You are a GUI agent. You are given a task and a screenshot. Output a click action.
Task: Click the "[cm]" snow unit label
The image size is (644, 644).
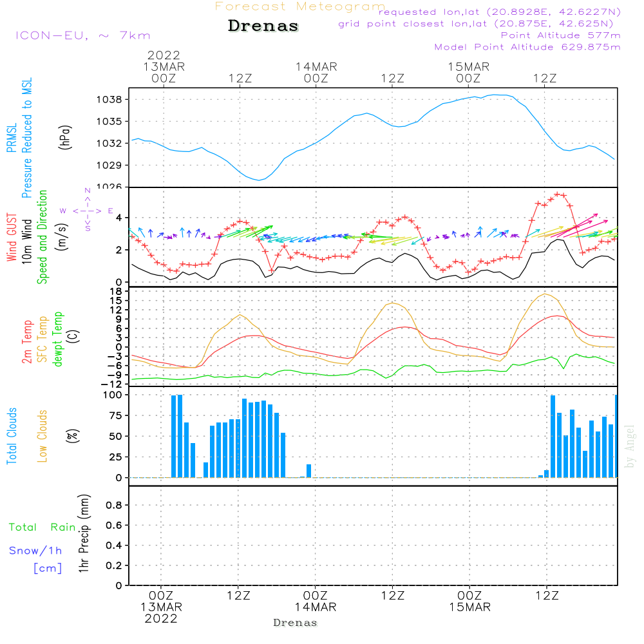click(48, 568)
